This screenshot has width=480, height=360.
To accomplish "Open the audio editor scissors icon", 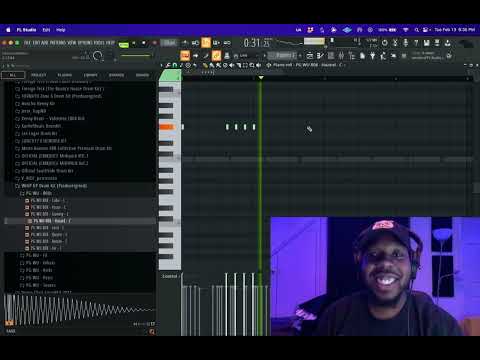I will coord(395,43).
